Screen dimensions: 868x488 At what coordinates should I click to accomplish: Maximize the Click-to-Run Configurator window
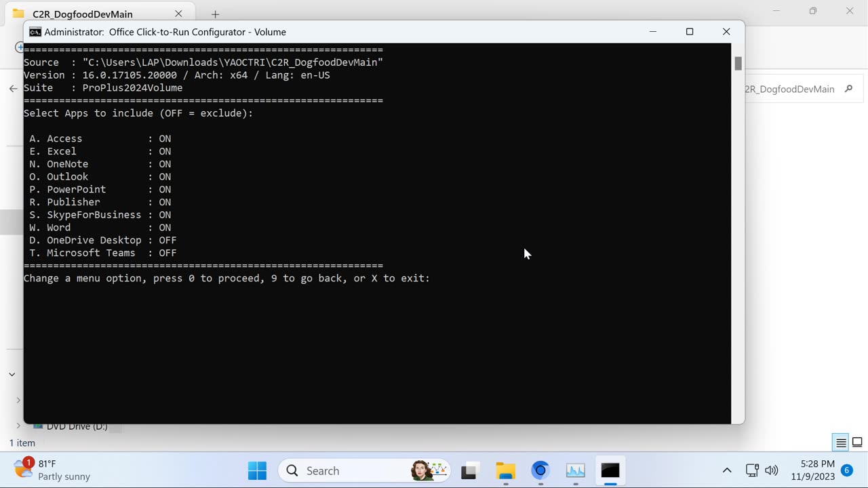690,32
